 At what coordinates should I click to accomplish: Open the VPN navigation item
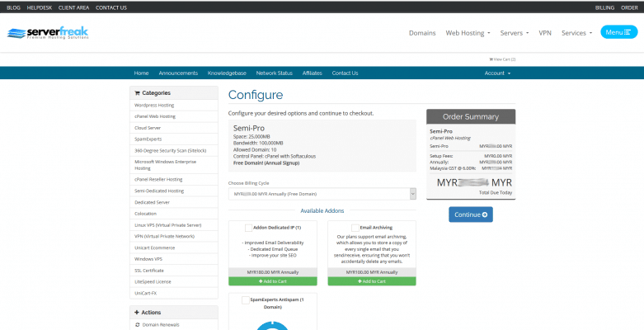[545, 33]
